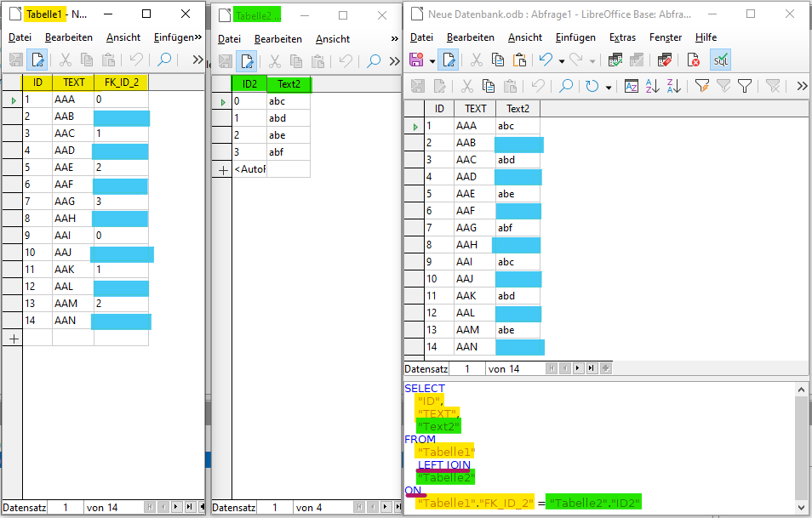Viewport: 812px width, 518px height.
Task: Click the Datensatz number field in Tabelle2
Action: pyautogui.click(x=274, y=507)
